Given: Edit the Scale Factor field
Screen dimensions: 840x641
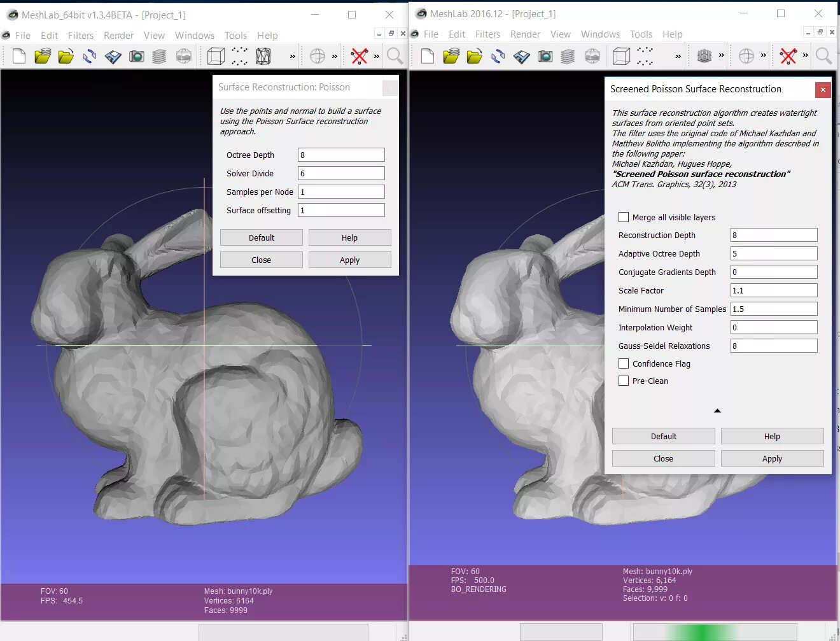Looking at the screenshot, I should pos(774,290).
